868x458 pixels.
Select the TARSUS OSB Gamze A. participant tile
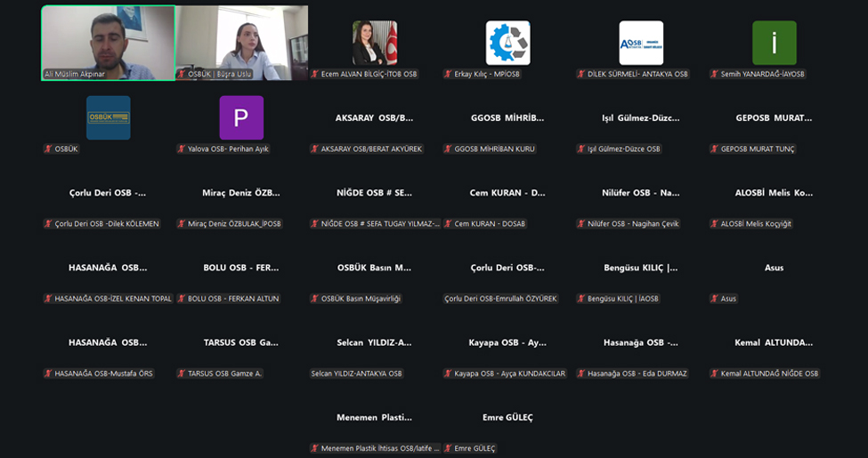pyautogui.click(x=241, y=343)
